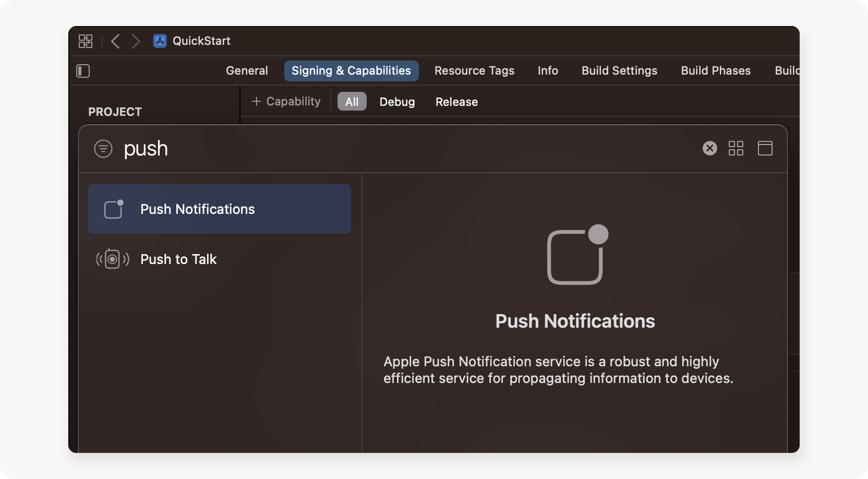868x479 pixels.
Task: Open the filter options icon beside search
Action: click(103, 149)
